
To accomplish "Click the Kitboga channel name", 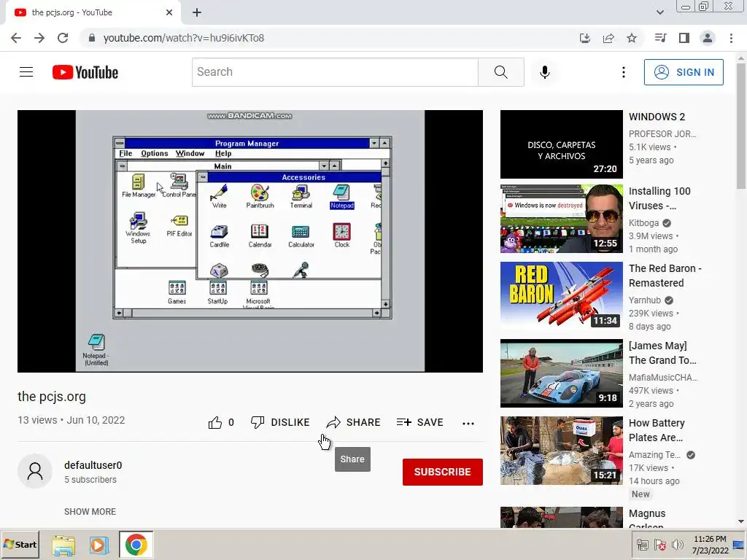I will point(643,223).
